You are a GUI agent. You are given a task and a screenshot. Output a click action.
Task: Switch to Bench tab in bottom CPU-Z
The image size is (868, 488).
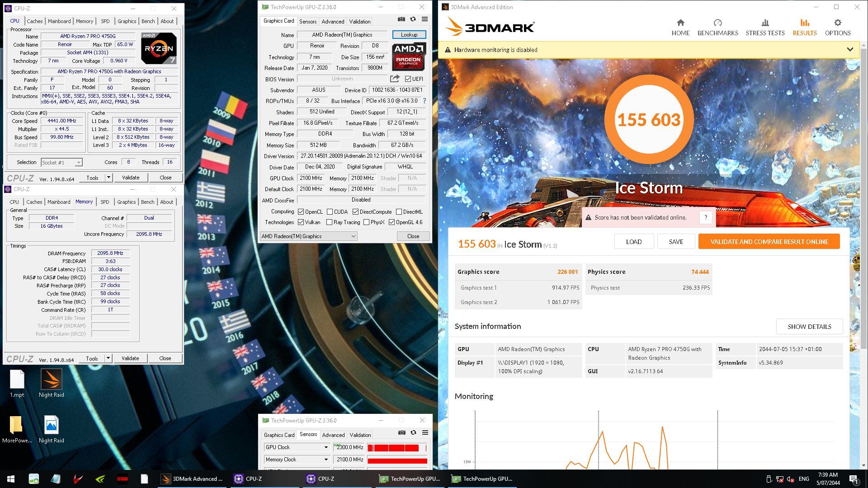coord(147,202)
